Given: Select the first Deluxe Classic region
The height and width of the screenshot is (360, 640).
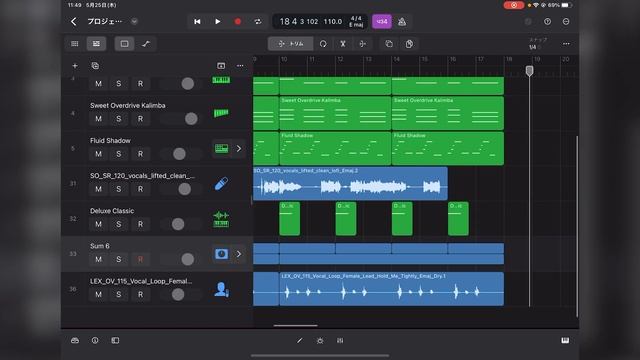Looking at the screenshot, I should 289,219.
